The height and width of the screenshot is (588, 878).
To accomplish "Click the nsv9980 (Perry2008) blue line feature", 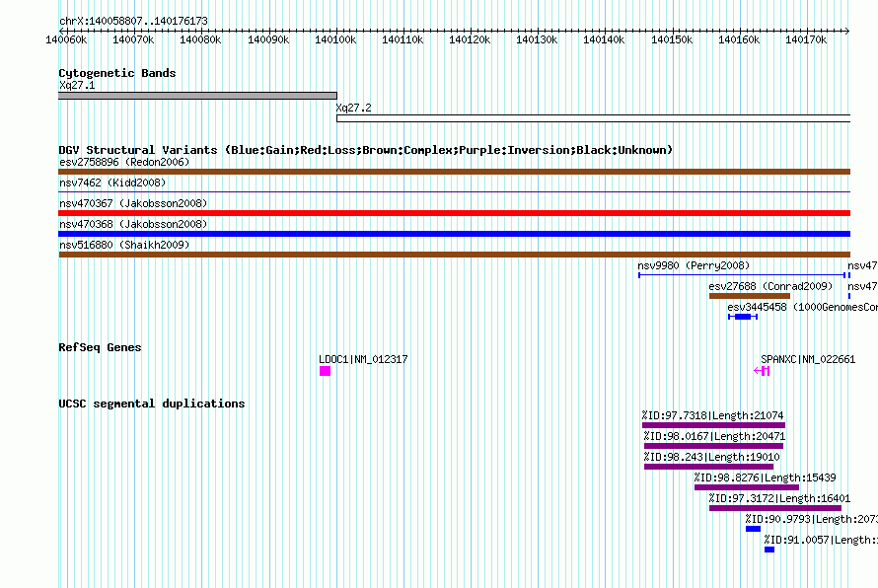I will [742, 275].
